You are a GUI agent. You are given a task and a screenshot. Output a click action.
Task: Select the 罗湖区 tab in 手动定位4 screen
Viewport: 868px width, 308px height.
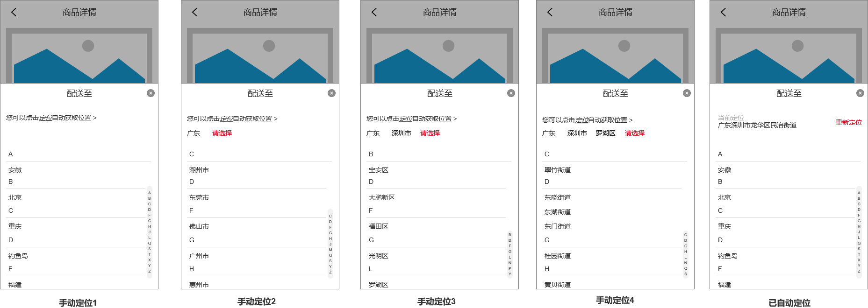[606, 133]
